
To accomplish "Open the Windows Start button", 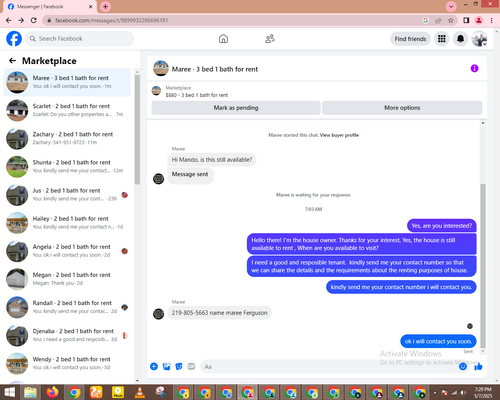I will (9, 392).
